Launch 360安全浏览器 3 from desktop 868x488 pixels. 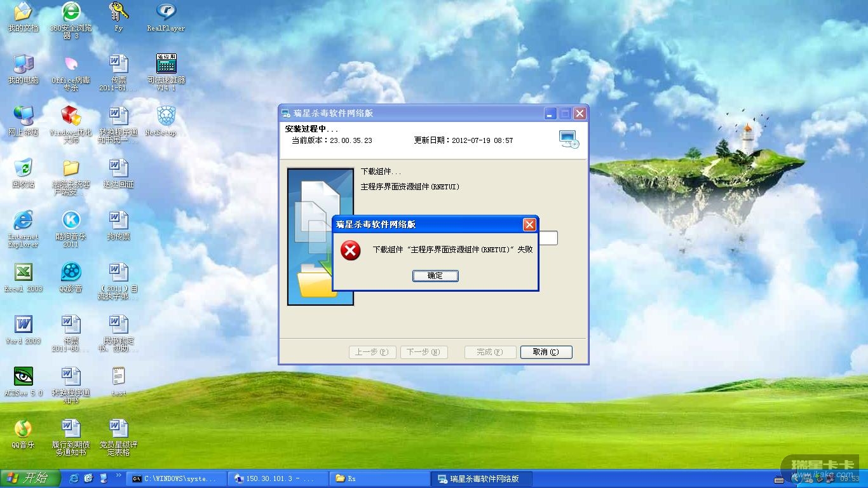tap(71, 20)
